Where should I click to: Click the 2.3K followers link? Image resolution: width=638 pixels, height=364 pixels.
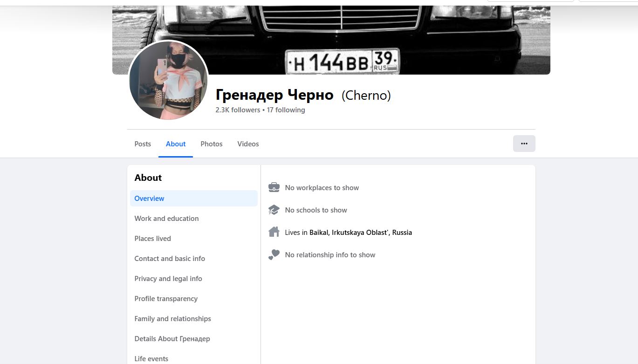238,110
